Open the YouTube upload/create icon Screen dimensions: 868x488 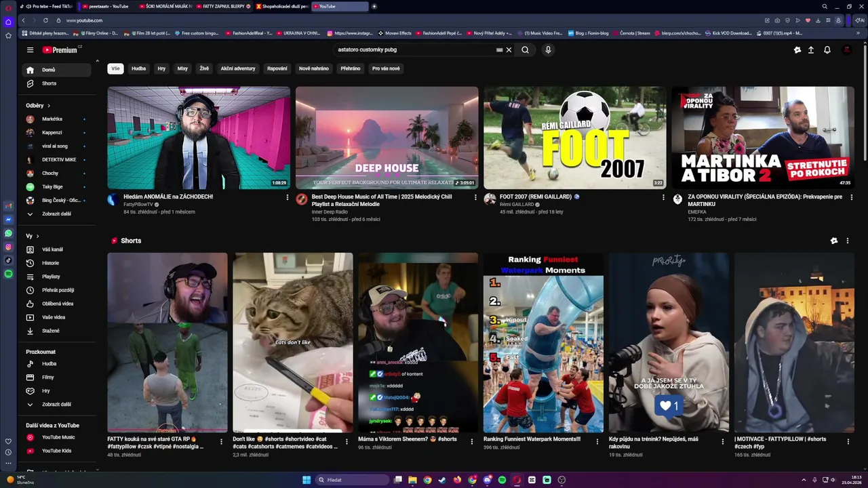pyautogui.click(x=810, y=49)
